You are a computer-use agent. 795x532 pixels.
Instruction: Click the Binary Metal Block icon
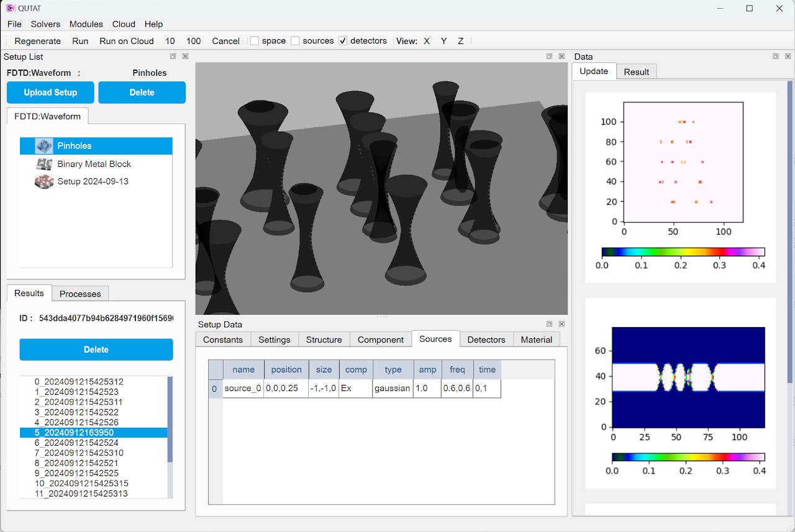[x=43, y=164]
